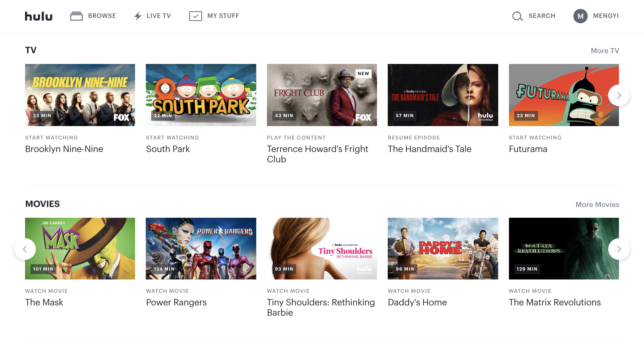Open Terrence Howard's Fright Club thumbnail
This screenshot has width=644, height=351.
coord(322,95)
